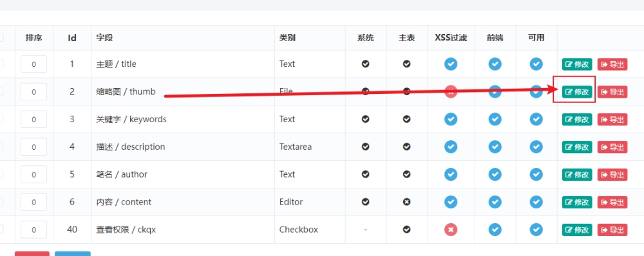Viewport: 644px width, 256px height.
Task: Focus the 排序 input in the keywords row
Action: point(33,119)
